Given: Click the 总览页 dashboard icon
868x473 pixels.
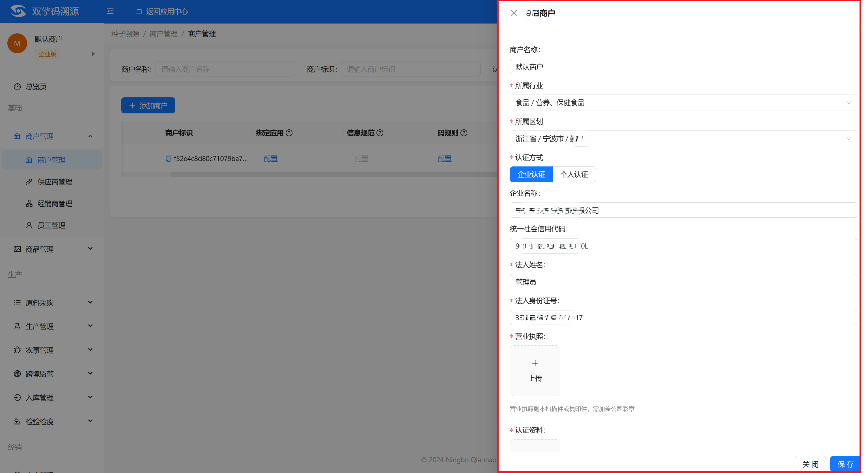Looking at the screenshot, I should (17, 87).
